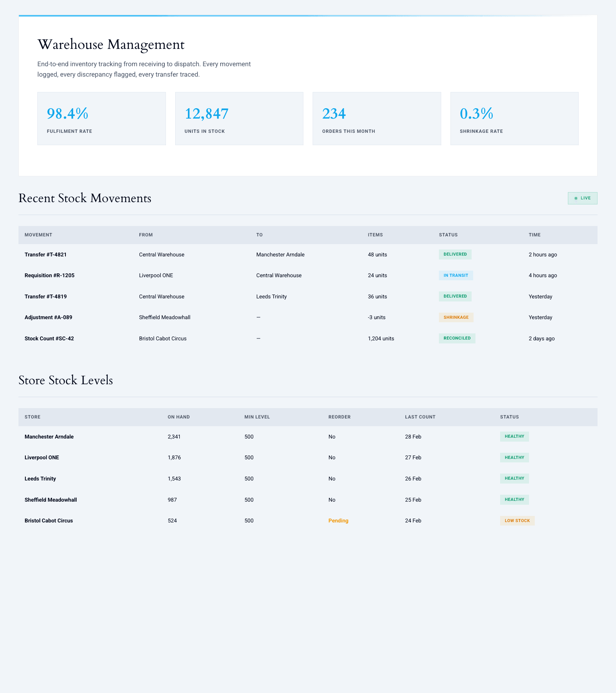Toggle the Reorder setting for Liverpool ONE

coord(331,457)
